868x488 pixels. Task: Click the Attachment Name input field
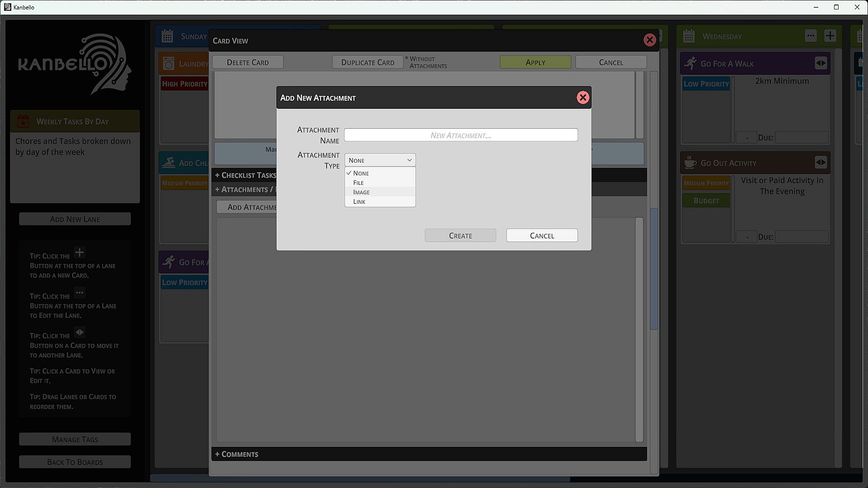tap(461, 135)
